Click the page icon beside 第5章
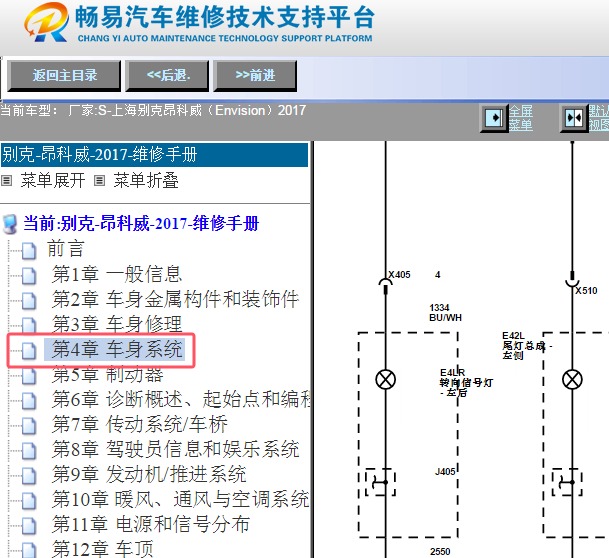Viewport: 609px width, 558px height. pos(29,375)
